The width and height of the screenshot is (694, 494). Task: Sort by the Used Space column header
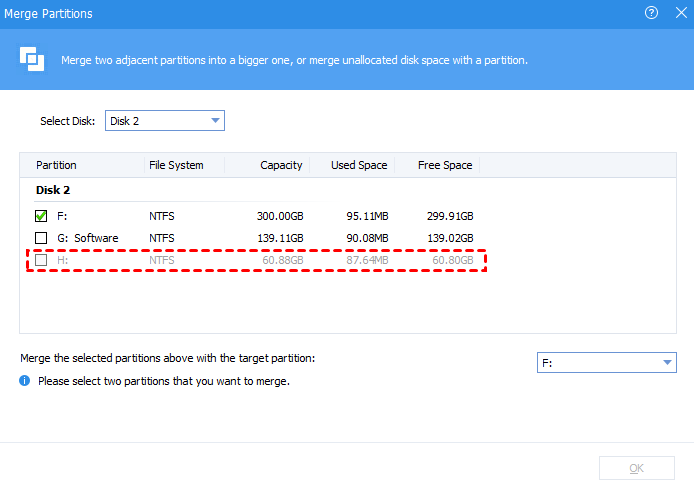tap(359, 165)
